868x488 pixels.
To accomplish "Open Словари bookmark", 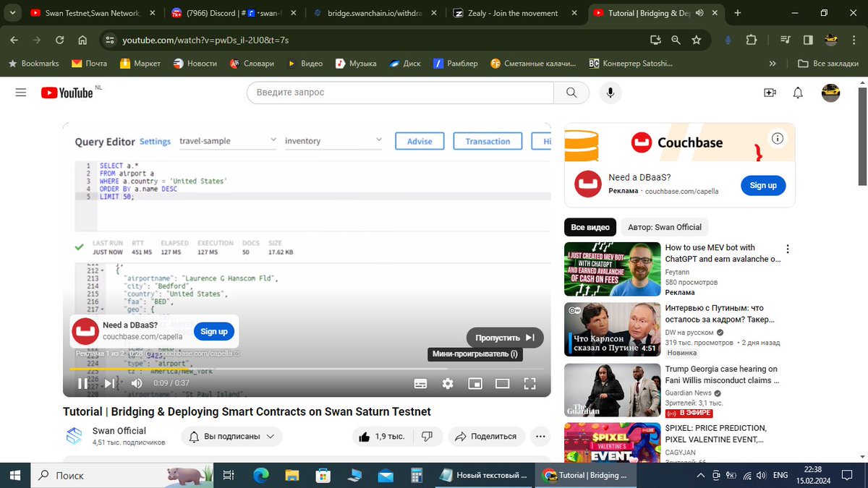I will point(252,64).
